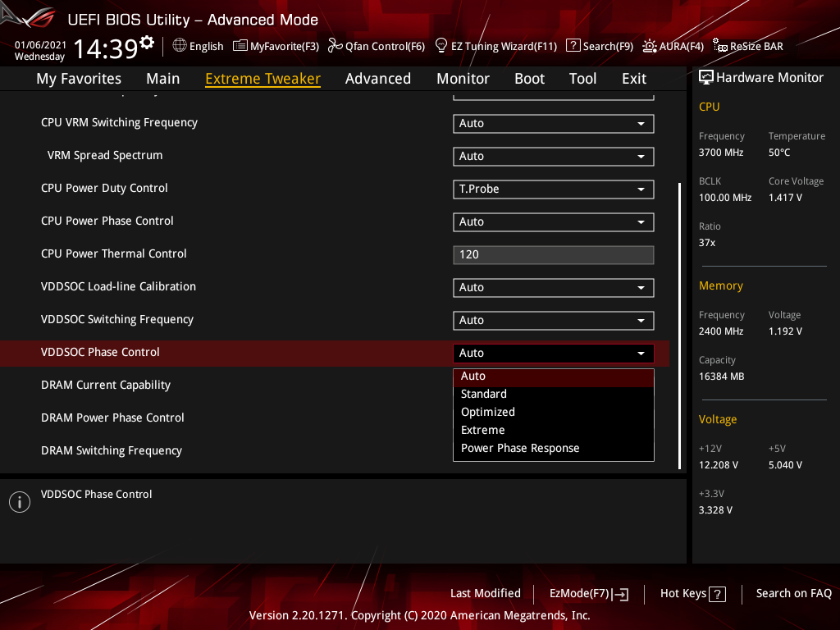Click the Memory Capacity 16384 MB value

pos(721,377)
